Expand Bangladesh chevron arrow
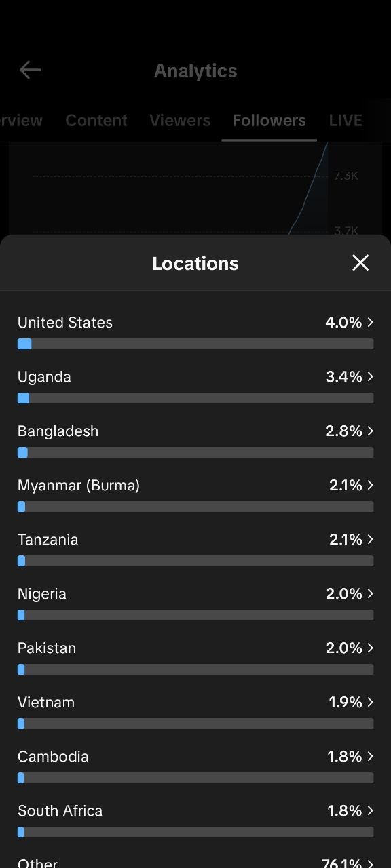The height and width of the screenshot is (868, 391). pos(371,431)
